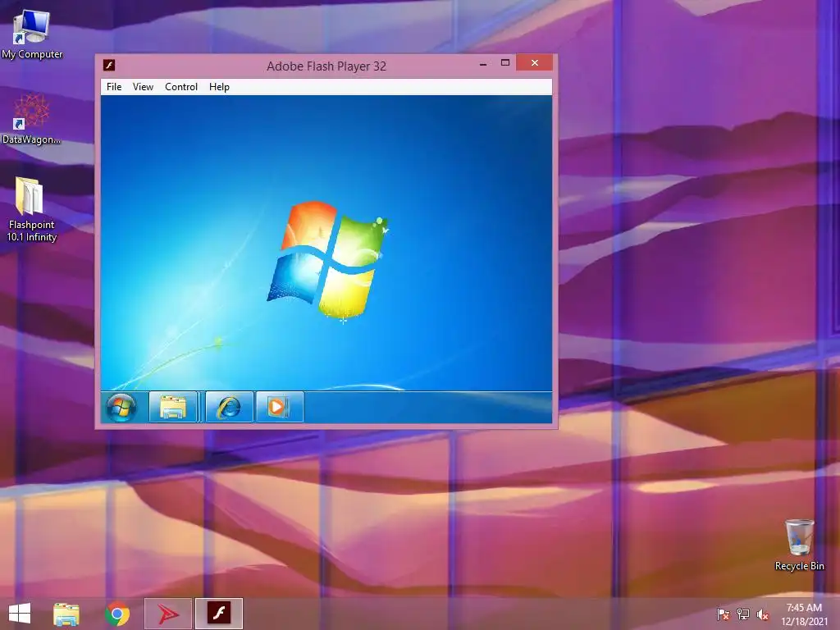This screenshot has height=630, width=840.
Task: Open the File menu in Flash Player
Action: (x=114, y=87)
